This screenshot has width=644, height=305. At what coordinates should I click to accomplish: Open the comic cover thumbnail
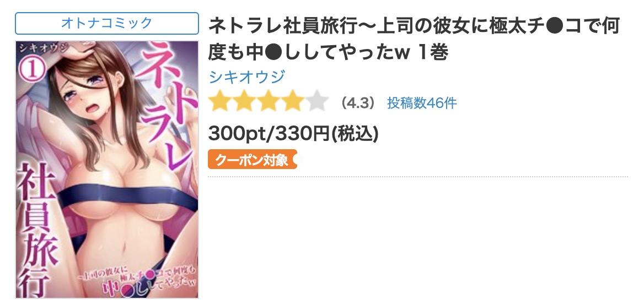click(x=107, y=170)
